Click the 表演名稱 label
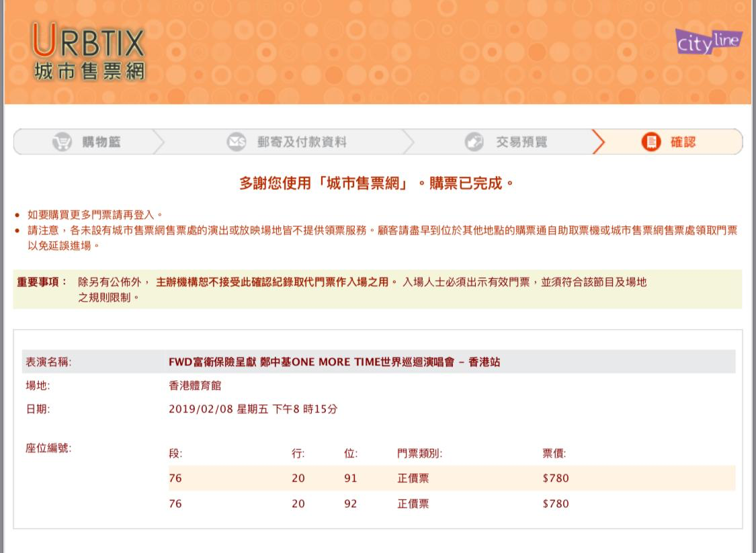Image resolution: width=756 pixels, height=553 pixels. point(48,362)
